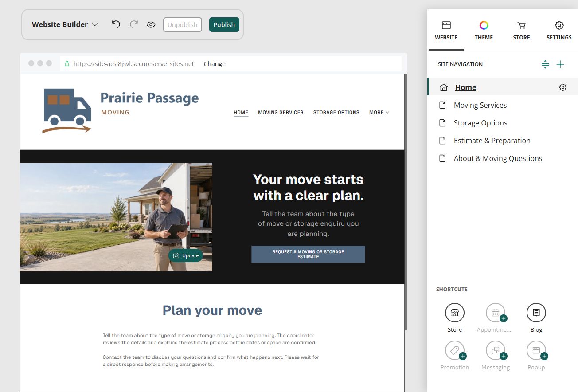Viewport: 578px width, 392px height.
Task: Click the Plan your move heading
Action: coord(212,310)
